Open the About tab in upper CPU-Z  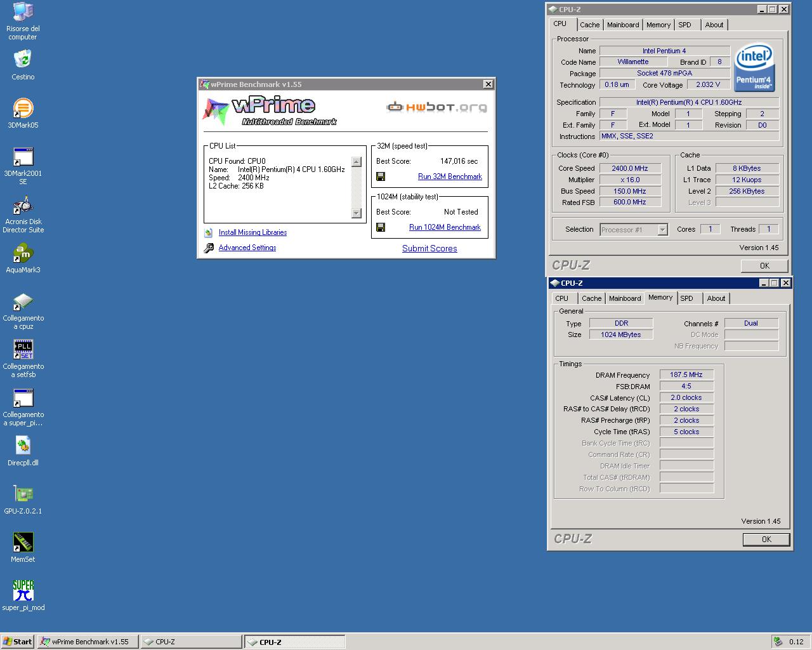714,25
